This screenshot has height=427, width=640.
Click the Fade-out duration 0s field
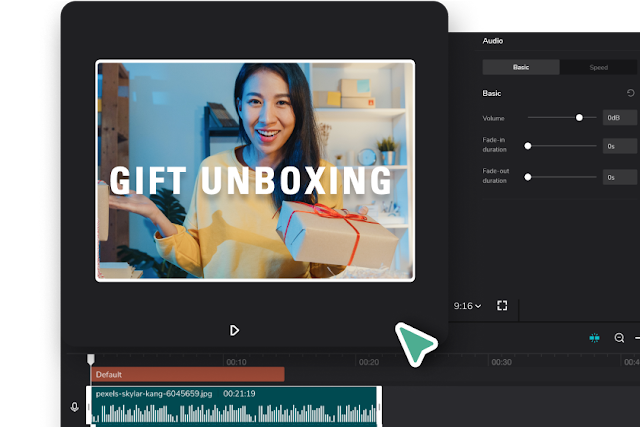(620, 177)
